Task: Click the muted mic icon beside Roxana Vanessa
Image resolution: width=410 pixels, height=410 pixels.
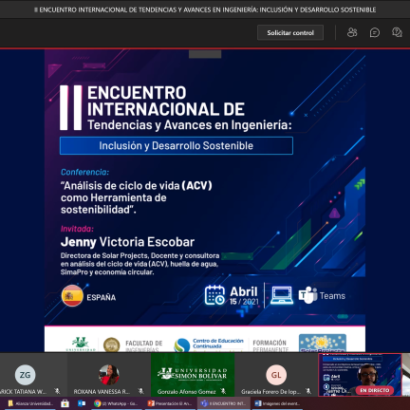Action: pyautogui.click(x=141, y=391)
